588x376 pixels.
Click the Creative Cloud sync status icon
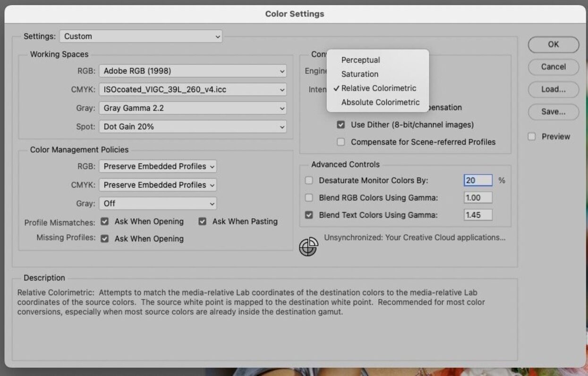point(308,247)
